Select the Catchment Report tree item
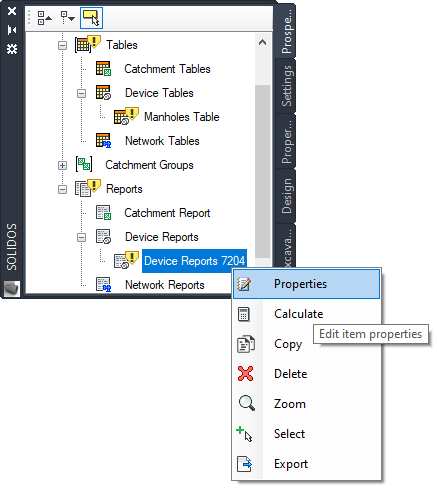The image size is (437, 488). tap(167, 213)
